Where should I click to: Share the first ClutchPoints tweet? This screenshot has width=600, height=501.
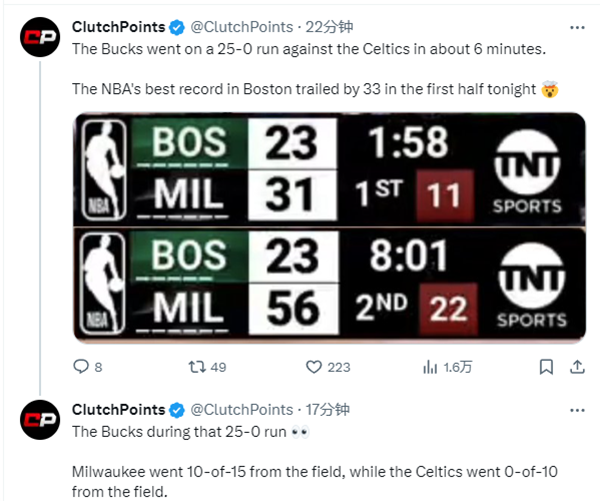[x=577, y=367]
